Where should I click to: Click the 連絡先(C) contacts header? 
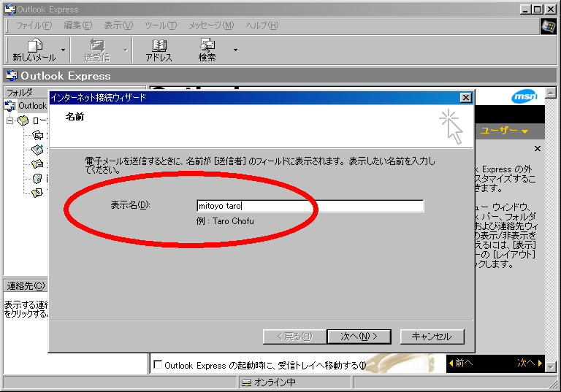(26, 285)
